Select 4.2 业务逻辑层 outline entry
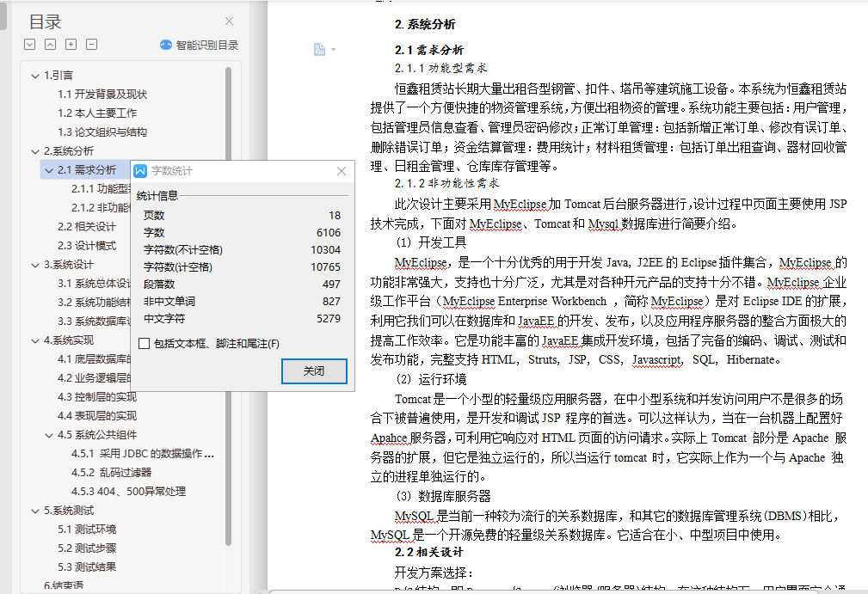Image resolution: width=868 pixels, height=594 pixels. click(x=94, y=377)
